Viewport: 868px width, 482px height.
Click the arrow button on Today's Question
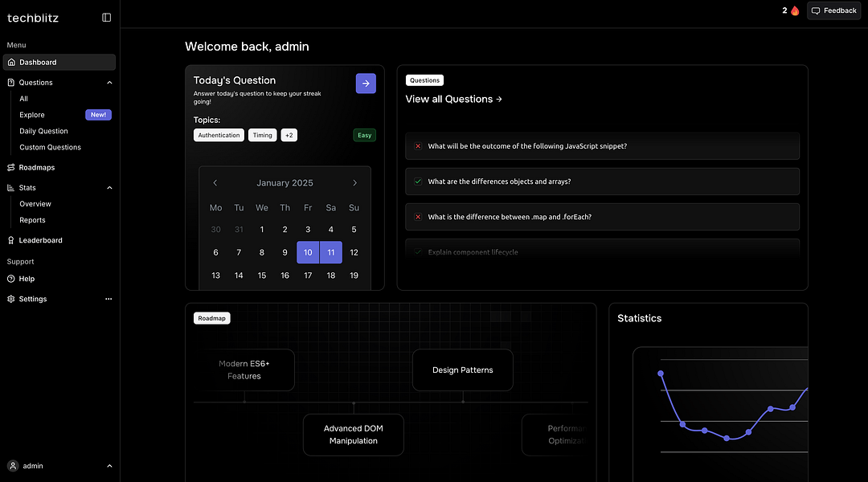(x=366, y=84)
